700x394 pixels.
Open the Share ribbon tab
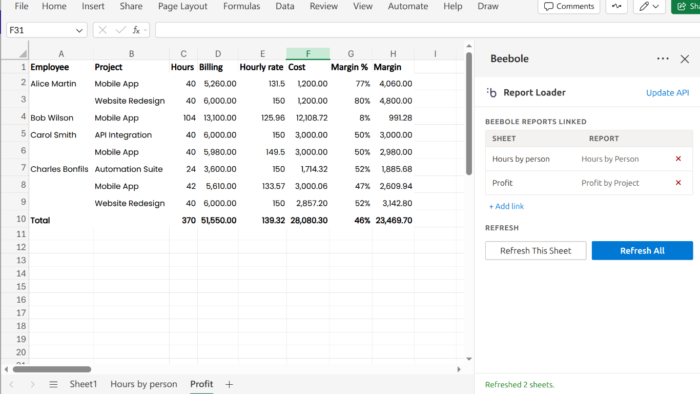pyautogui.click(x=131, y=6)
